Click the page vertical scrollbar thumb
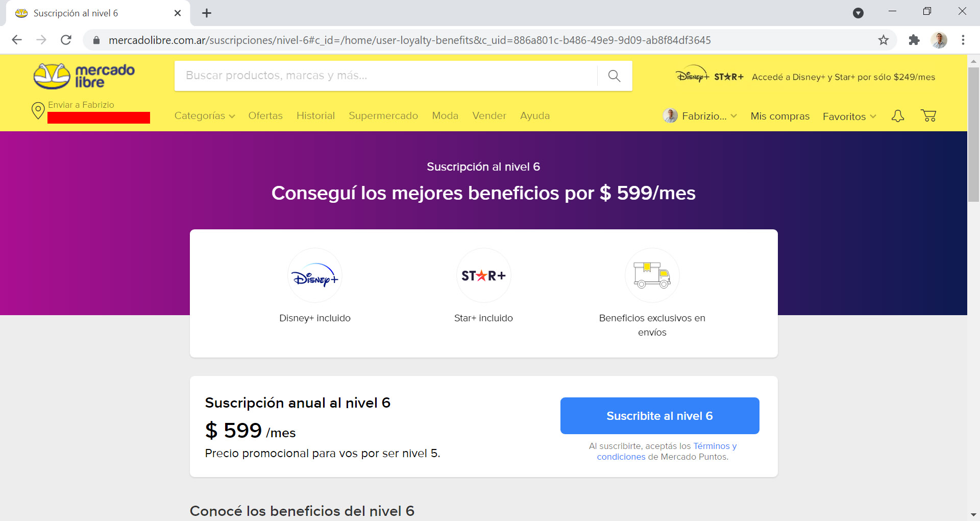 973,134
